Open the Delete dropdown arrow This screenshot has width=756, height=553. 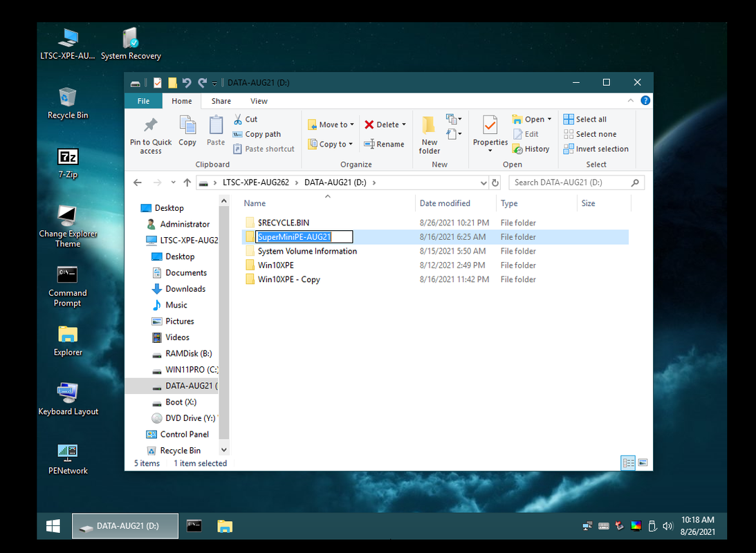tap(404, 124)
